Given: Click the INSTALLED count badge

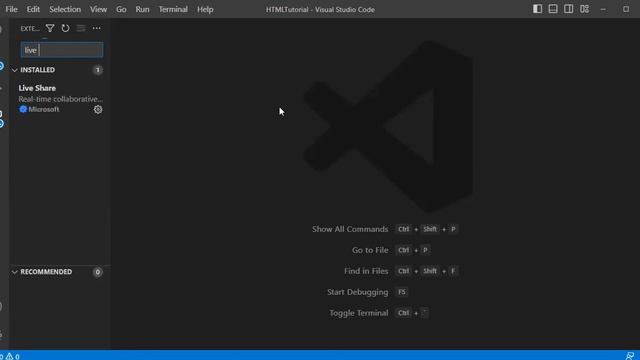Looking at the screenshot, I should pos(98,70).
